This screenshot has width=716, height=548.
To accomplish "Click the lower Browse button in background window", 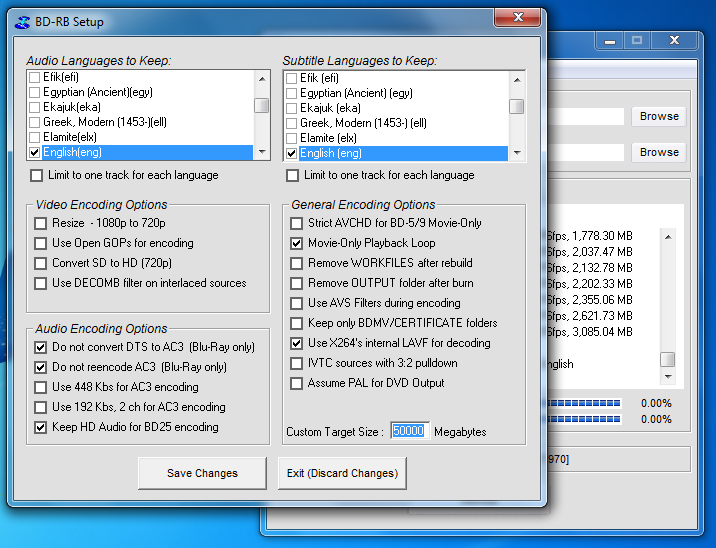I will pos(659,153).
